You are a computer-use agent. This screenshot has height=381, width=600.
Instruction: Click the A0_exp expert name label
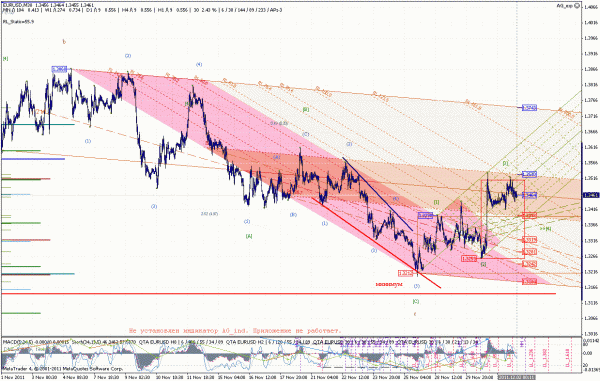point(564,5)
